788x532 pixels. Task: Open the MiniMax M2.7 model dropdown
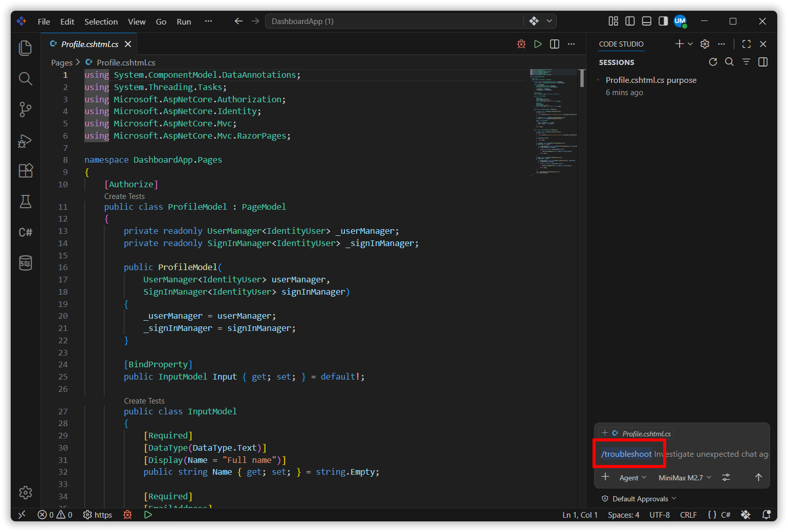(685, 478)
